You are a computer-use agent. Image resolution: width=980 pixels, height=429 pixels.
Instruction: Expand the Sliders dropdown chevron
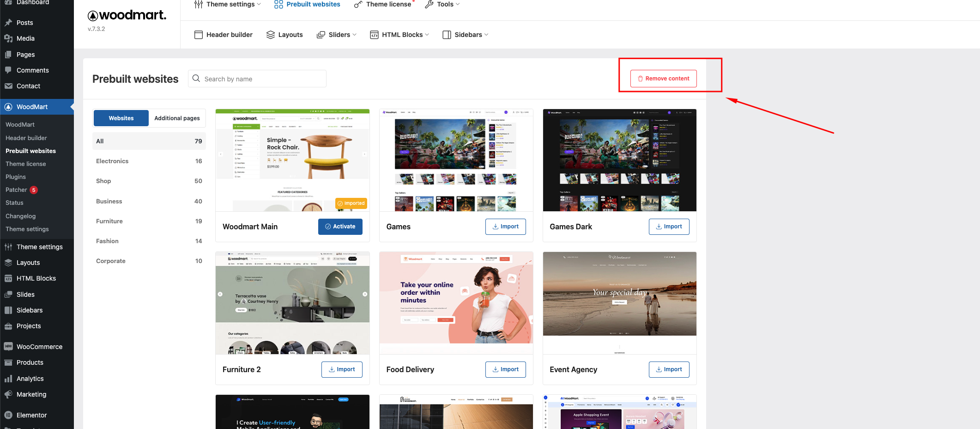[x=355, y=35]
